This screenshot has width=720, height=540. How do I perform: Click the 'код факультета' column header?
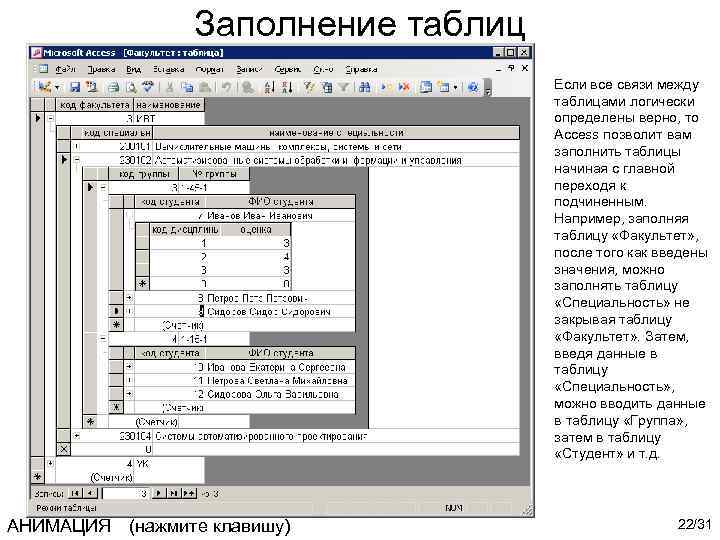click(x=95, y=105)
